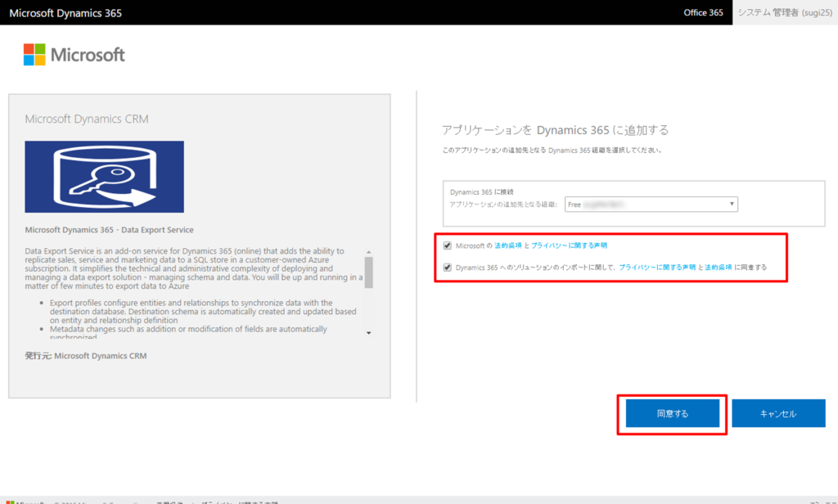Open the Office 365 link in header
838x504 pixels.
point(703,12)
